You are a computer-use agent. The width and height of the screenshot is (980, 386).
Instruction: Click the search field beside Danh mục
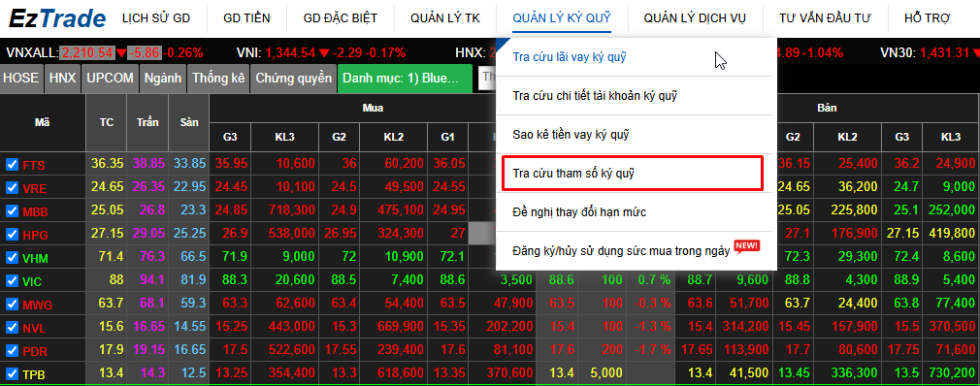point(488,79)
